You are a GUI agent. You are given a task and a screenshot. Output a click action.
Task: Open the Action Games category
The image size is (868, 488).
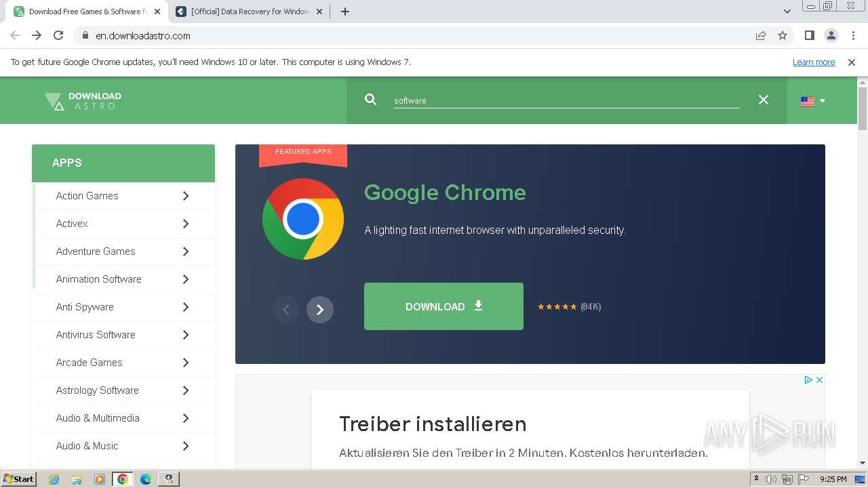[87, 196]
